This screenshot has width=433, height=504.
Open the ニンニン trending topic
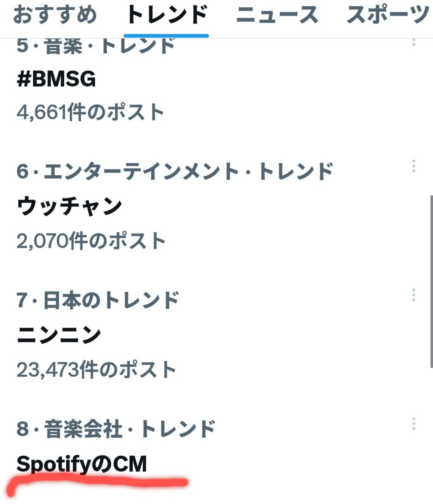point(59,335)
